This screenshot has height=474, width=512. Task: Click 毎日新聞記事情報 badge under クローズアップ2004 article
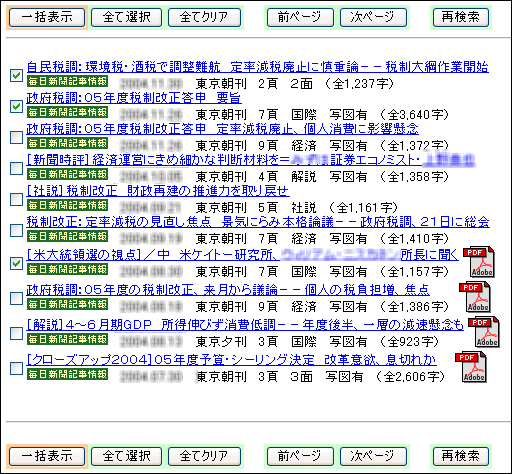[67, 374]
